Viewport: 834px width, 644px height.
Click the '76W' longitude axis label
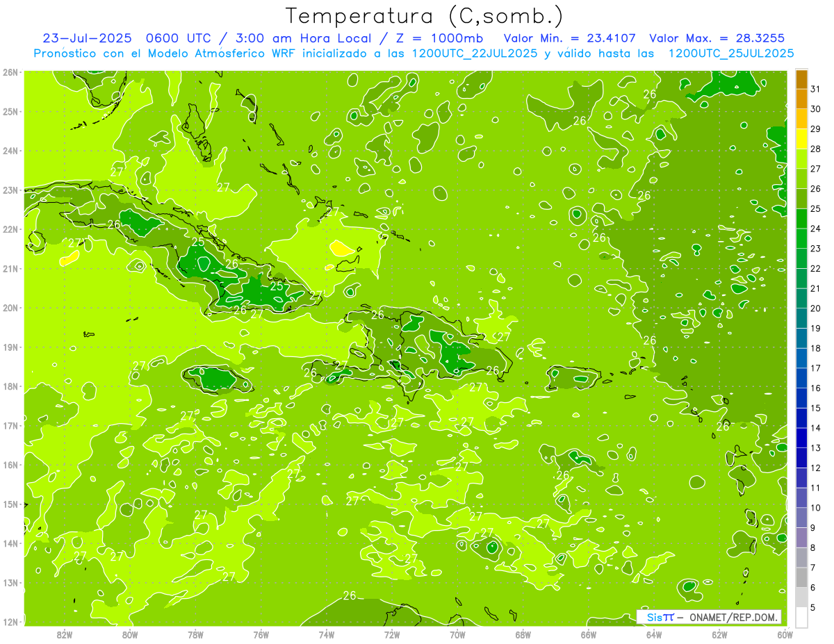coord(261,634)
